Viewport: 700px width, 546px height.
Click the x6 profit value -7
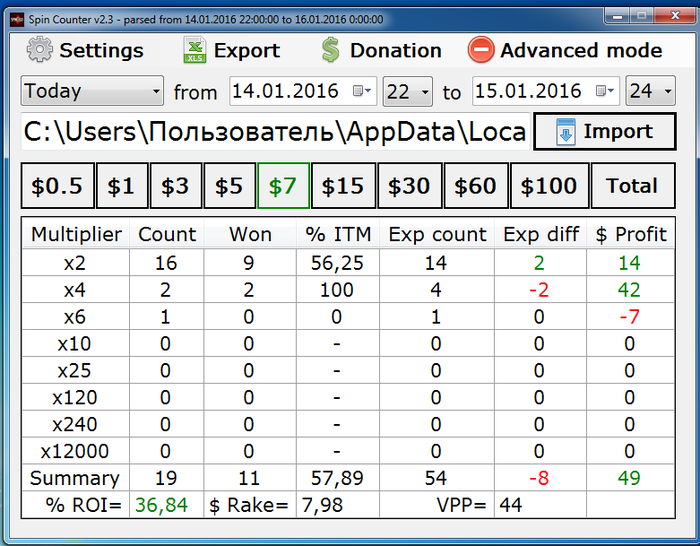pos(629,317)
